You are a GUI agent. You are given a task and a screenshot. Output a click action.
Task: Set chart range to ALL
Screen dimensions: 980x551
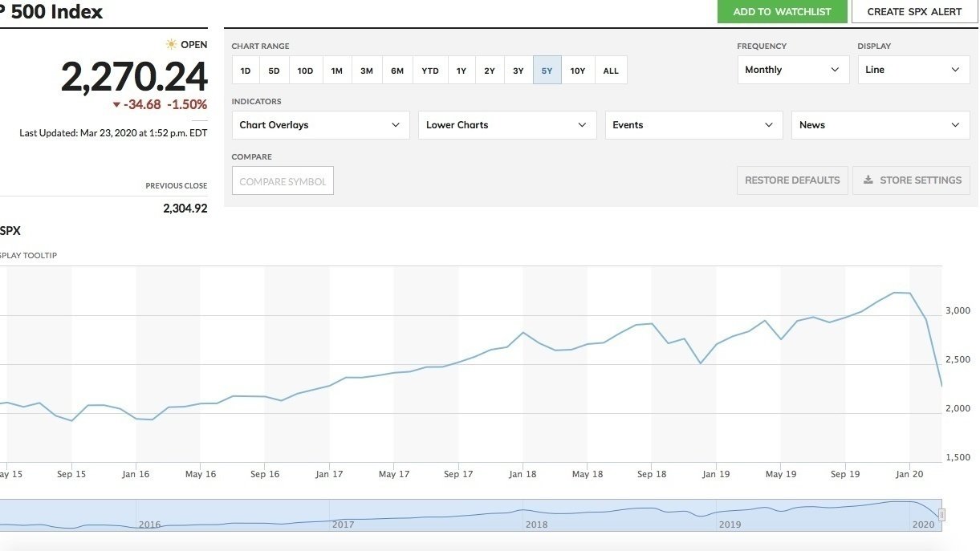coord(611,71)
